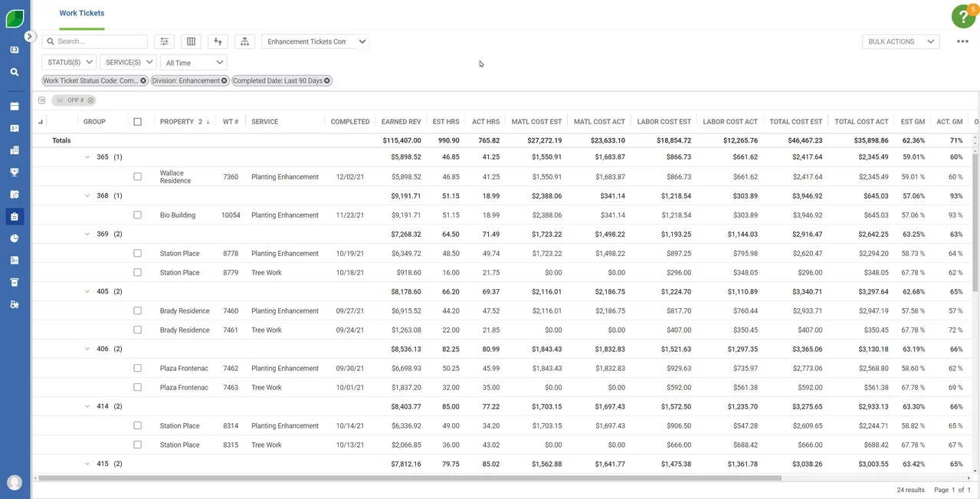Open the pie chart reports icon
Image resolution: width=980 pixels, height=499 pixels.
pos(14,238)
